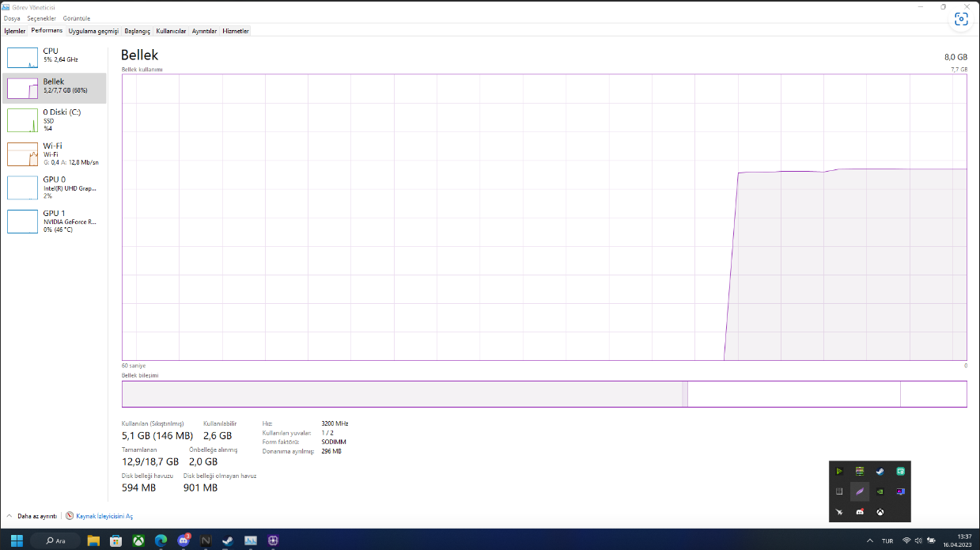Open GPU 0 Intel UHD Graphics view
This screenshot has height=550, width=980.
[x=55, y=188]
